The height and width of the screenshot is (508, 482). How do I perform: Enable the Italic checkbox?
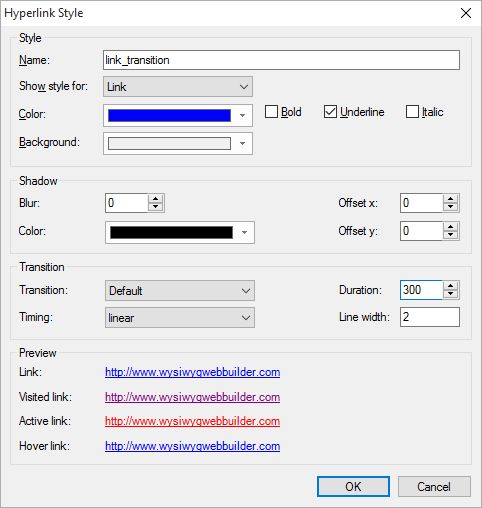tap(412, 112)
